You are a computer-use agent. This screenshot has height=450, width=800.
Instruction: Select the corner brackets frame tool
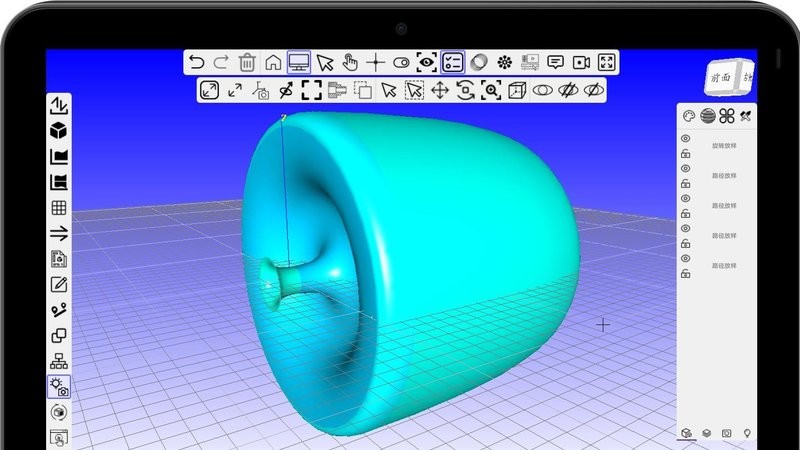[312, 90]
